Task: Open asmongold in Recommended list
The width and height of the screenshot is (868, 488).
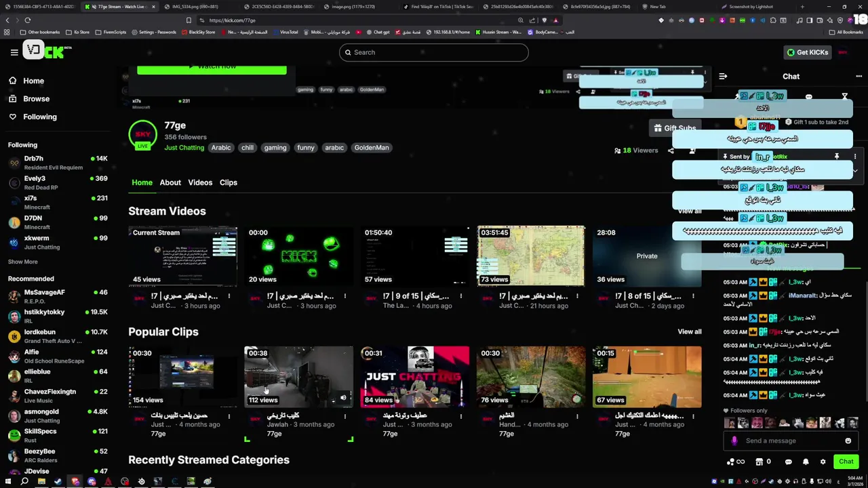Action: tap(58, 415)
